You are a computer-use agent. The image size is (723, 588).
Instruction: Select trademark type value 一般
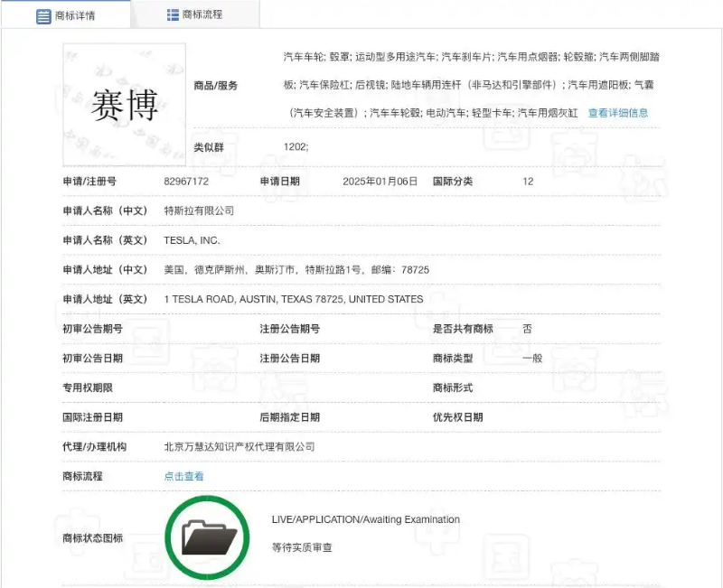(x=532, y=358)
